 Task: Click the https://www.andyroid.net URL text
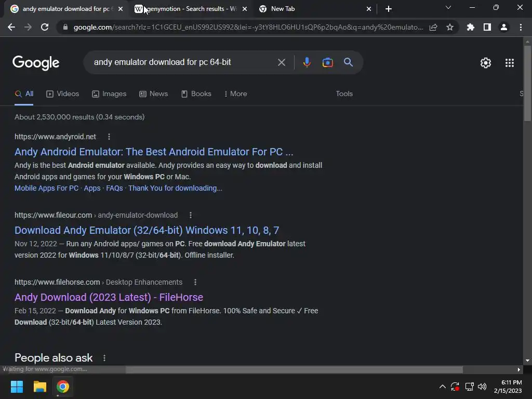(x=55, y=137)
